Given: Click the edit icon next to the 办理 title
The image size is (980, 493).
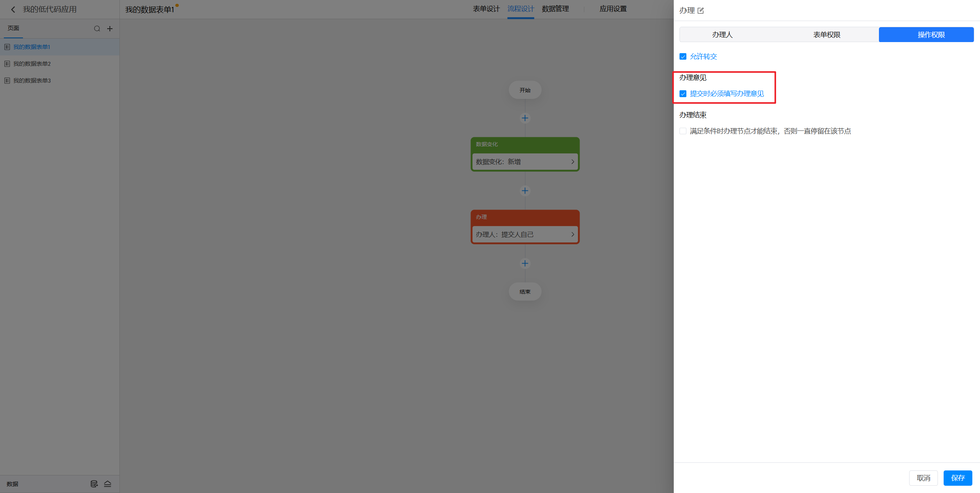Looking at the screenshot, I should coord(701,11).
